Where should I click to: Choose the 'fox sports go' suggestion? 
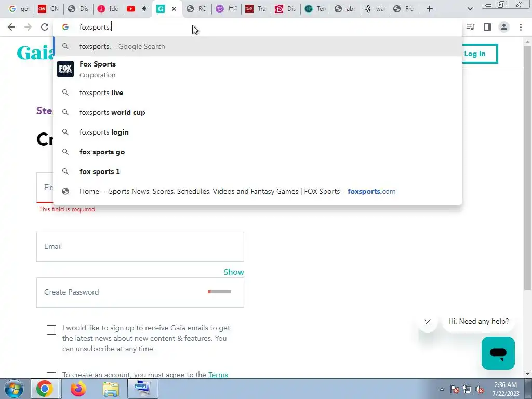tap(258, 152)
